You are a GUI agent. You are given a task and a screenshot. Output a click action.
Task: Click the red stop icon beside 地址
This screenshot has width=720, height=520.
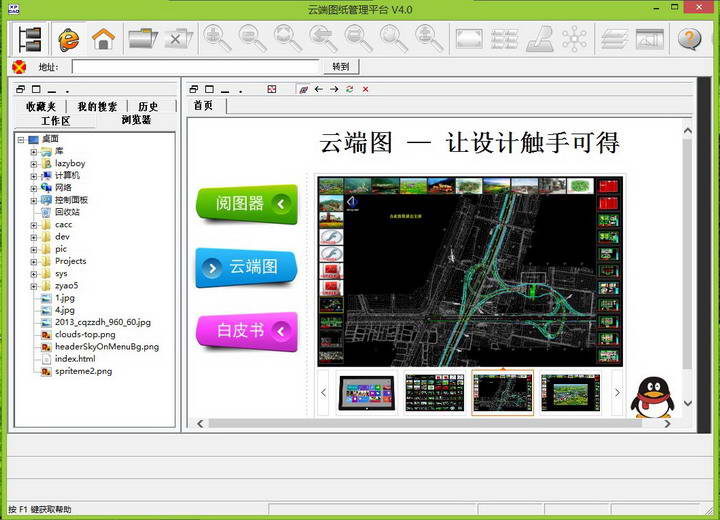pos(19,67)
